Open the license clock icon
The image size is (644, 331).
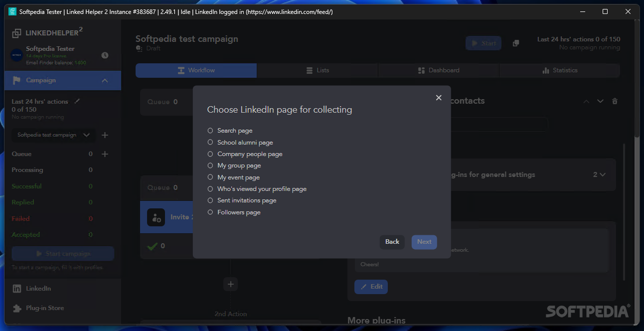[x=105, y=55]
